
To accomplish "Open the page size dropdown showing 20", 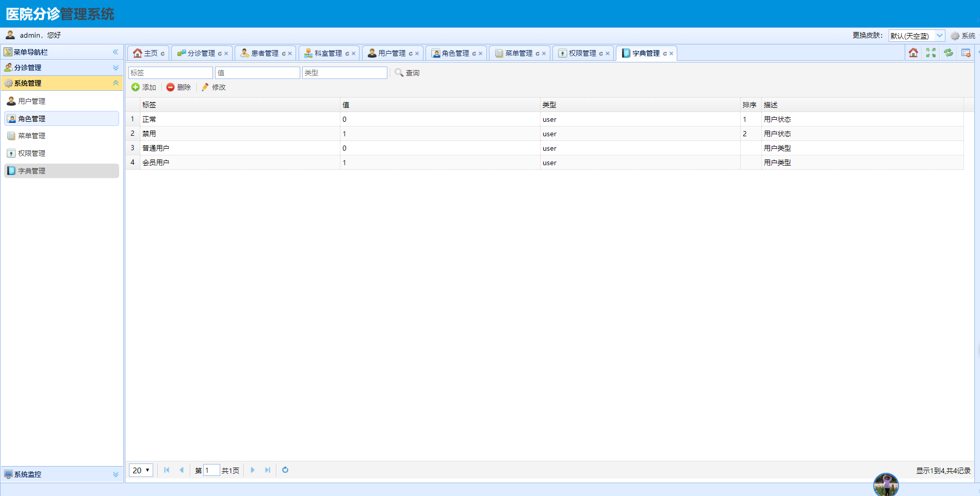I will pyautogui.click(x=141, y=470).
